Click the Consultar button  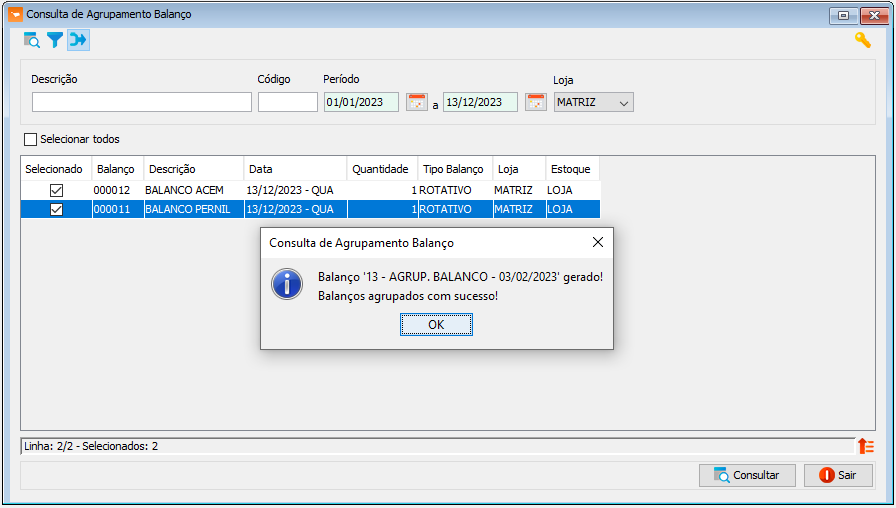pyautogui.click(x=747, y=475)
